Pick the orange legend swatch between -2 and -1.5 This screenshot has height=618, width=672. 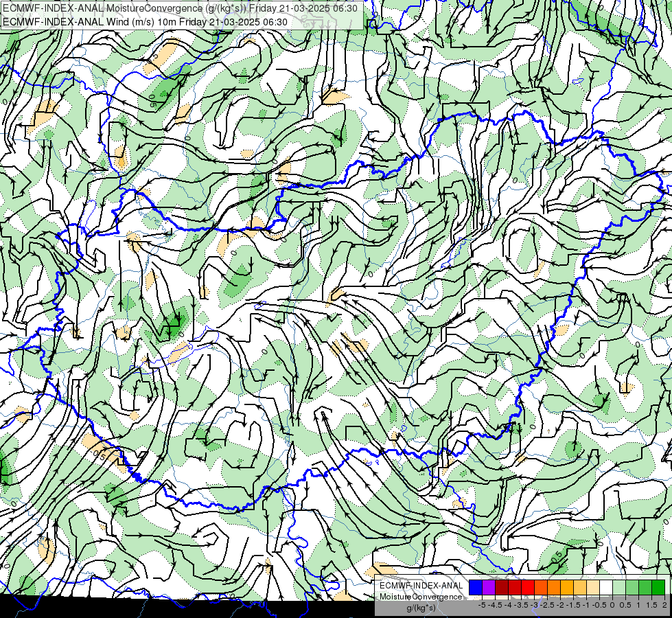click(554, 587)
